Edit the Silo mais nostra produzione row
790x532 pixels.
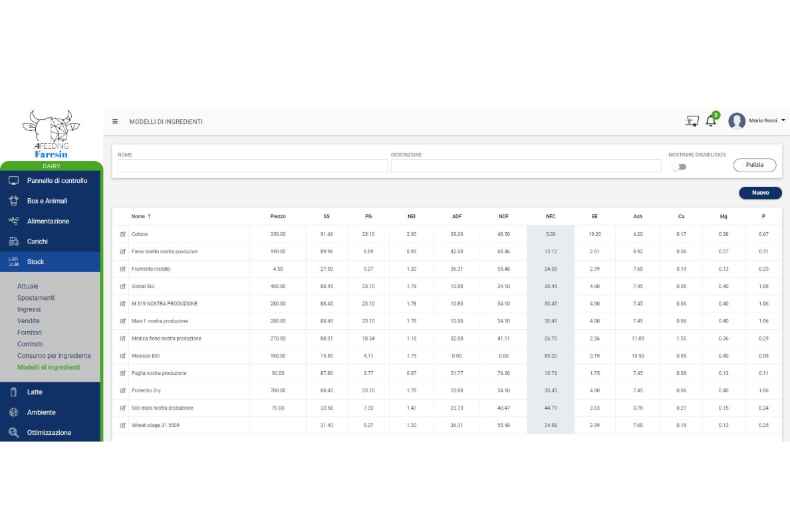tap(122, 408)
